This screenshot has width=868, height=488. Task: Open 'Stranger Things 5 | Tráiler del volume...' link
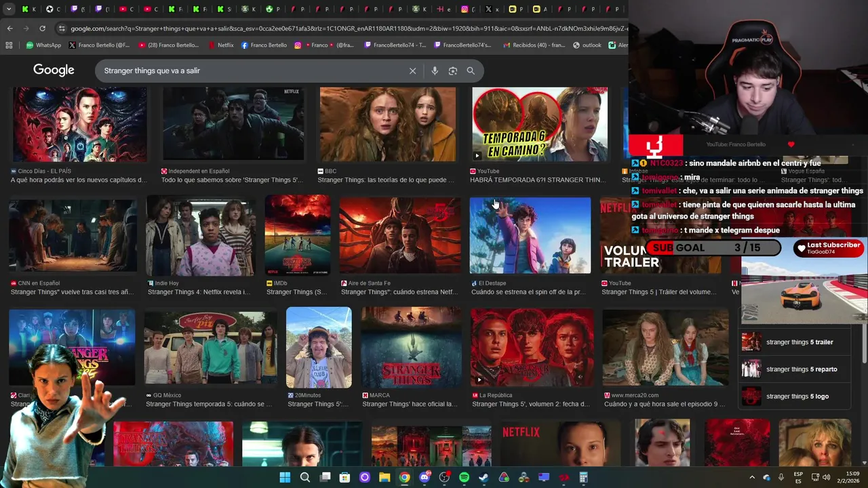pyautogui.click(x=659, y=292)
